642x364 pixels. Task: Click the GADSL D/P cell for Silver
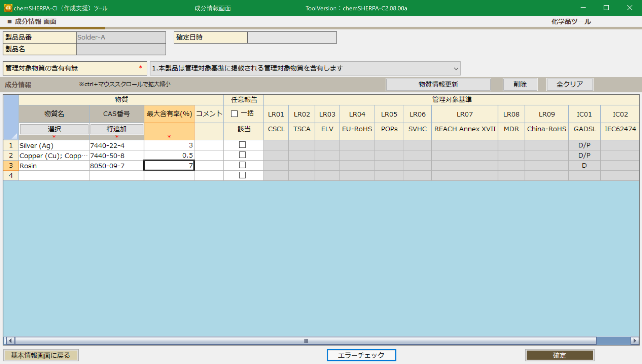pyautogui.click(x=584, y=145)
